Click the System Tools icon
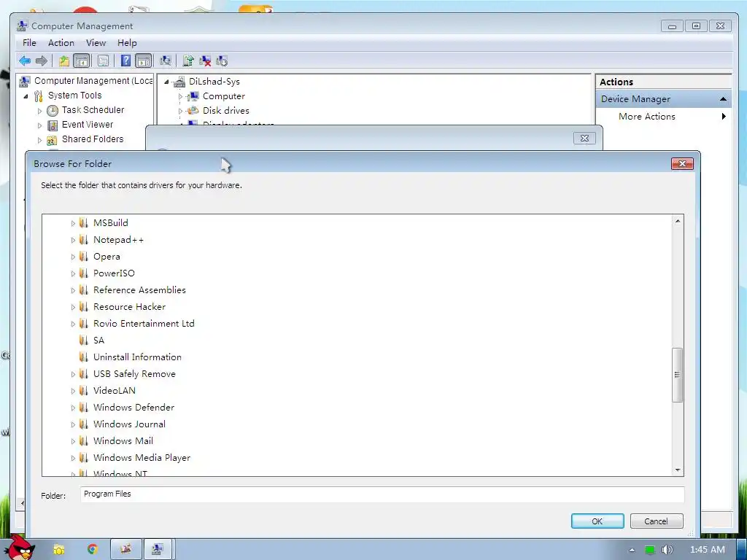 38,96
